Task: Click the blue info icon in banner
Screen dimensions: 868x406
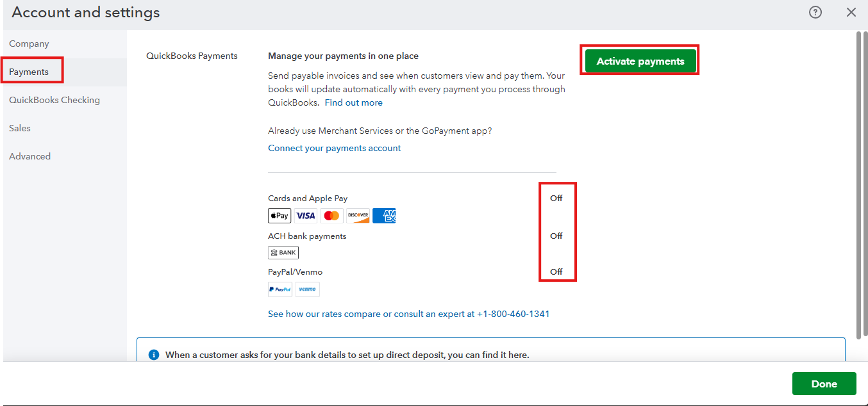Action: pyautogui.click(x=154, y=355)
